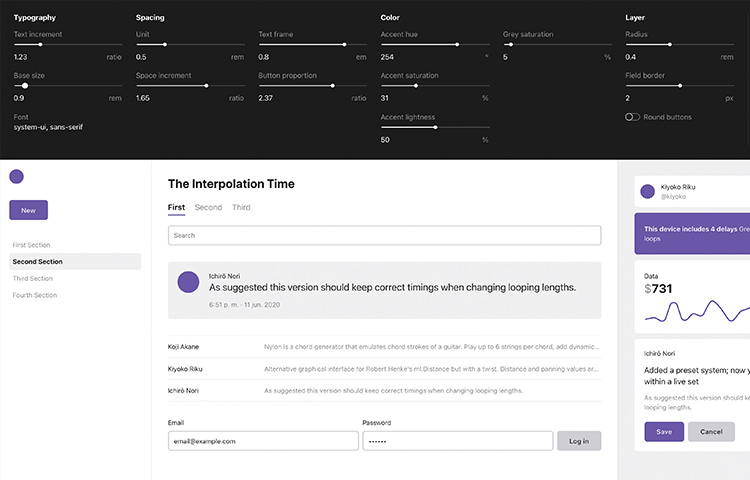
Task: Open the Kiyoko Riku list row
Action: (385, 369)
